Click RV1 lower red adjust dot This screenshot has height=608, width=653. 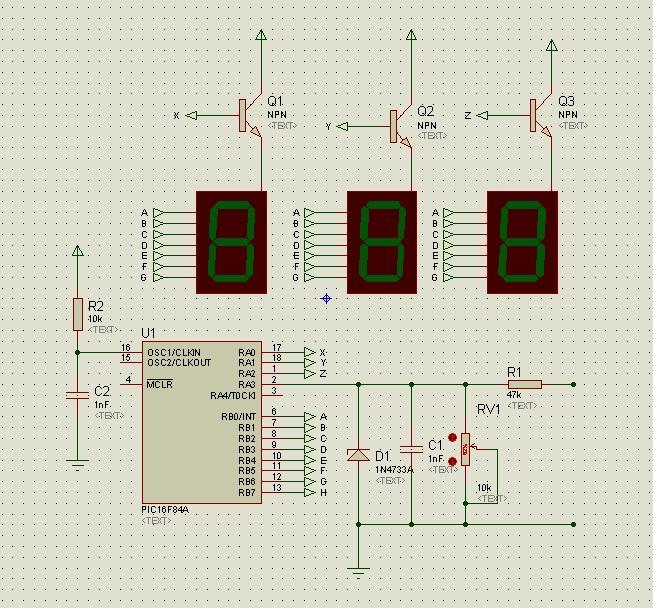pos(452,461)
